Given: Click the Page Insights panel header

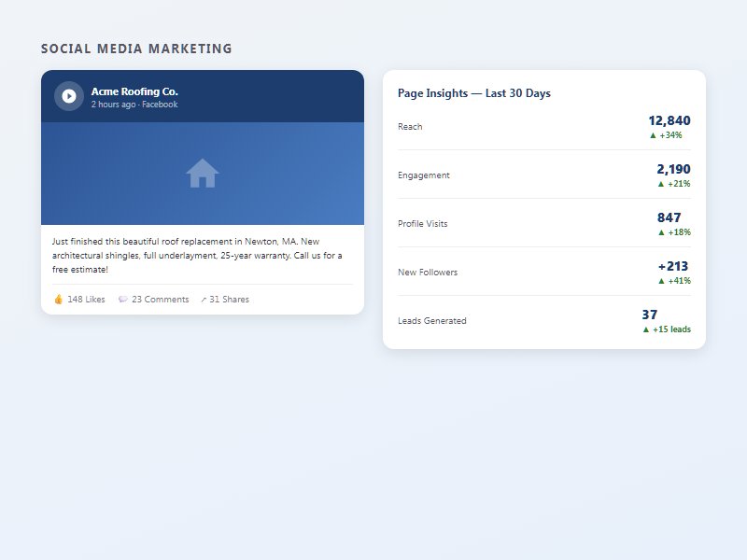Looking at the screenshot, I should [473, 93].
